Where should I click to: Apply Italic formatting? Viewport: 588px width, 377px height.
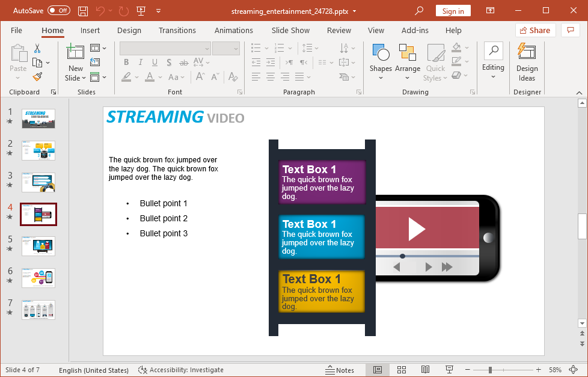[140, 62]
